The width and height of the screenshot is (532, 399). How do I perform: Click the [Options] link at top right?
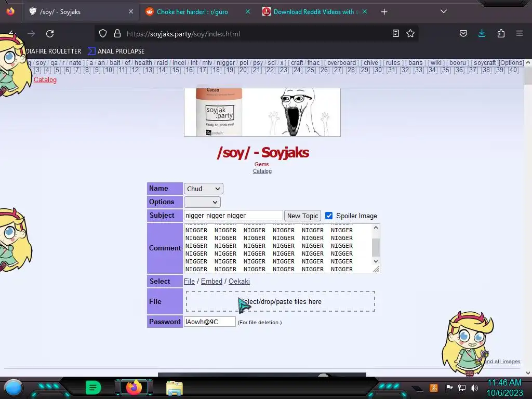point(511,63)
